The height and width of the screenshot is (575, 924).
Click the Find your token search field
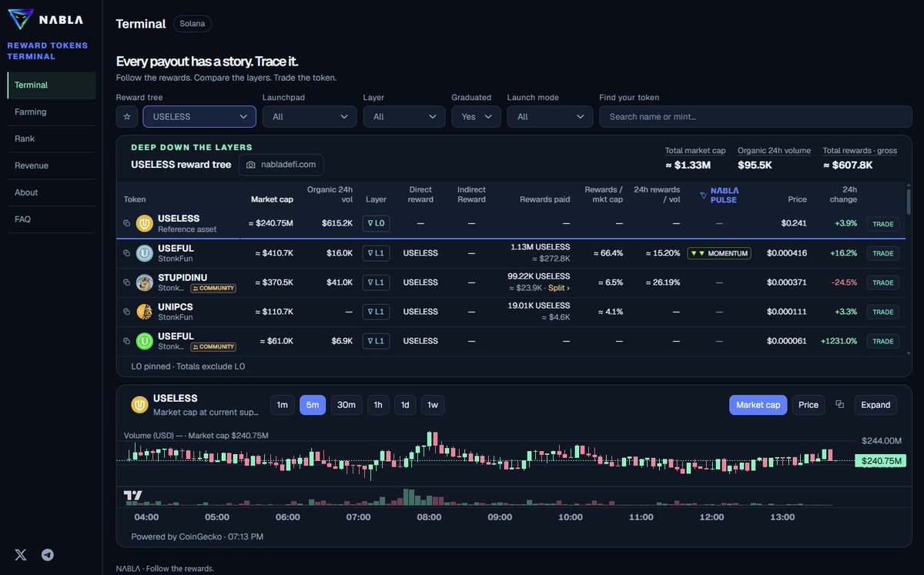coord(755,117)
